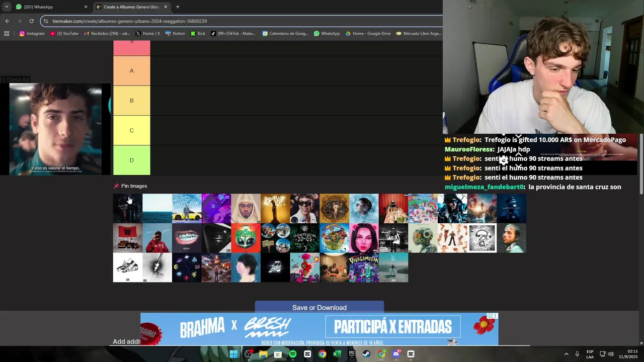Open the Instagram bookmark
This screenshot has height=362, width=644.
click(32, 34)
